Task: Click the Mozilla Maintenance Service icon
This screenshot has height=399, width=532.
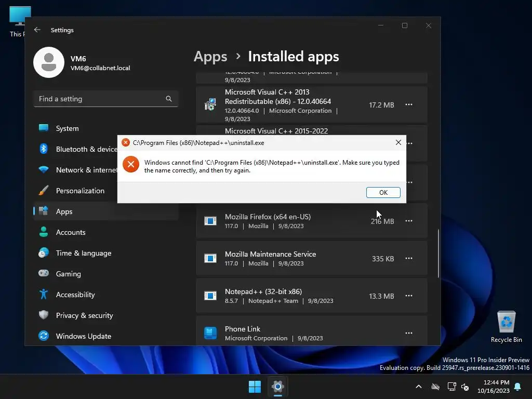Action: click(210, 258)
